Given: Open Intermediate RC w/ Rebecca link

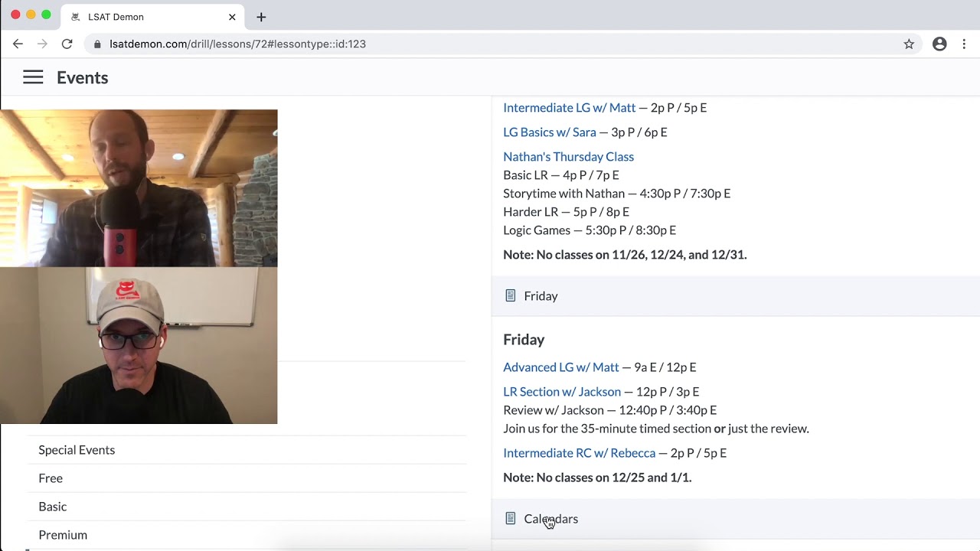Looking at the screenshot, I should point(579,453).
